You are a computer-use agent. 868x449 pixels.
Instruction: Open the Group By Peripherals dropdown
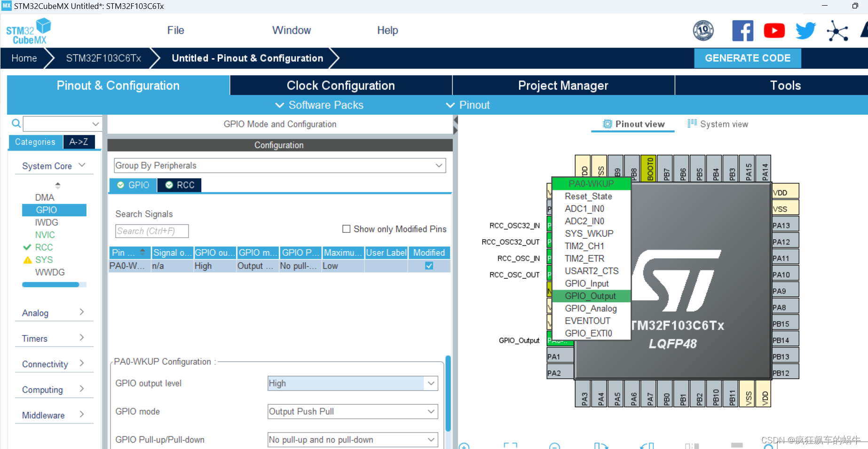coord(280,165)
